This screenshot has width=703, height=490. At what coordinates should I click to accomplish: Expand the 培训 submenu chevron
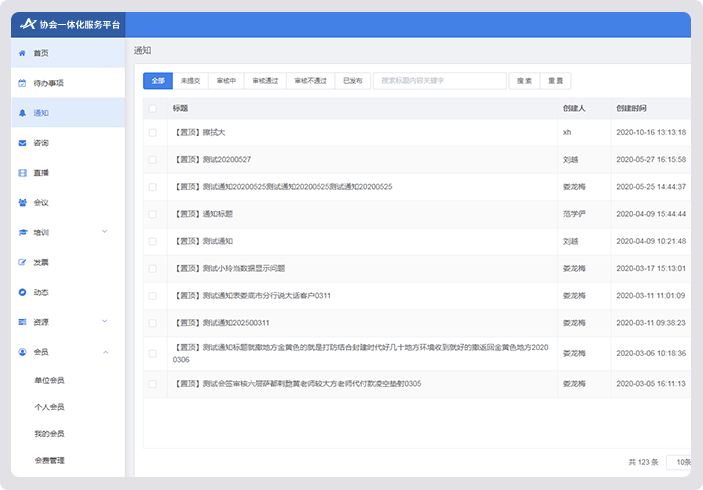[105, 233]
